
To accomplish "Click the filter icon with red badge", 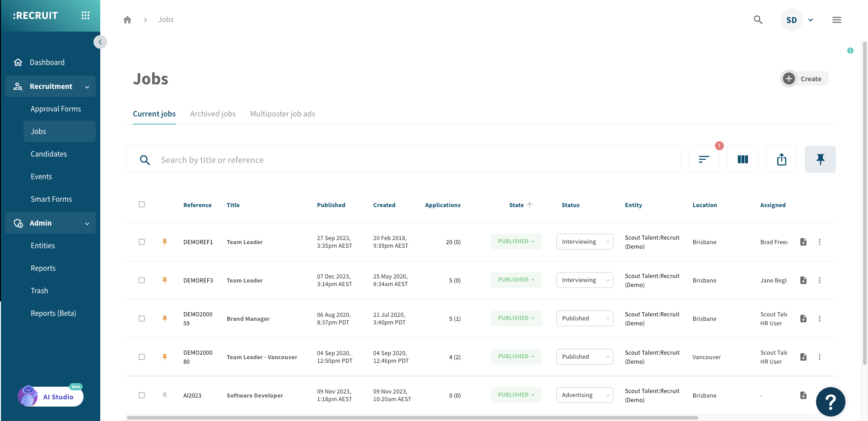I will 704,159.
